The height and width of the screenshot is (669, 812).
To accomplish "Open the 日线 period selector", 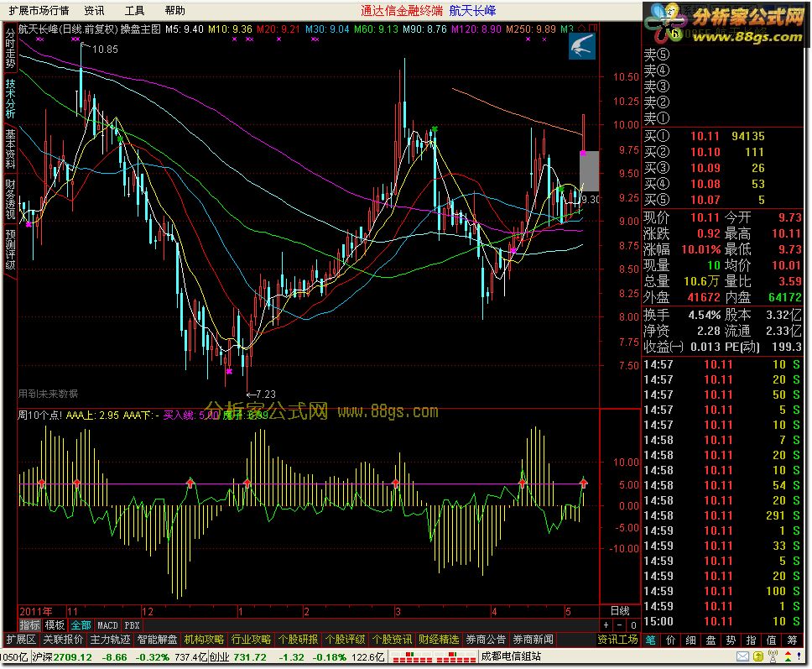I will click(619, 610).
